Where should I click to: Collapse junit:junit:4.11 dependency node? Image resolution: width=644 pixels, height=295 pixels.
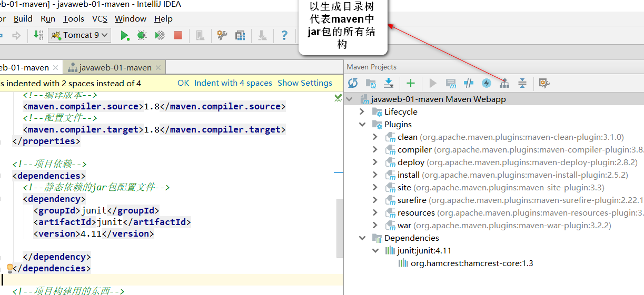pyautogui.click(x=375, y=250)
